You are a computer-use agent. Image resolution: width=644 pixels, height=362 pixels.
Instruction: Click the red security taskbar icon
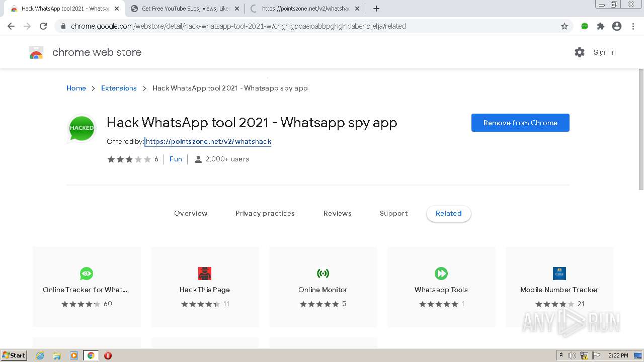tap(108, 355)
